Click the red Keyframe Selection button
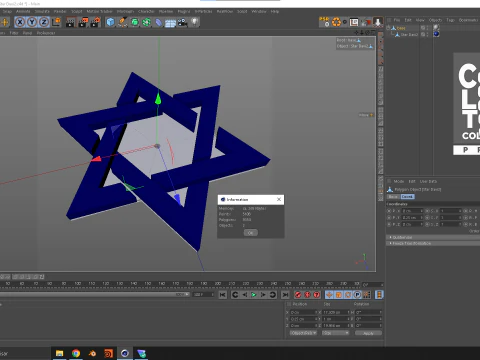Viewport: 480px width, 360px height. pos(317,295)
